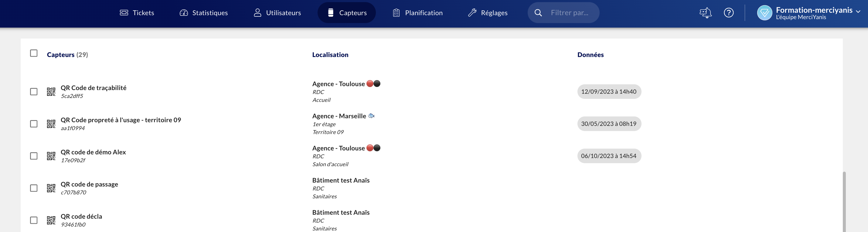The image size is (868, 232).
Task: Open the Réglages menu
Action: click(488, 13)
